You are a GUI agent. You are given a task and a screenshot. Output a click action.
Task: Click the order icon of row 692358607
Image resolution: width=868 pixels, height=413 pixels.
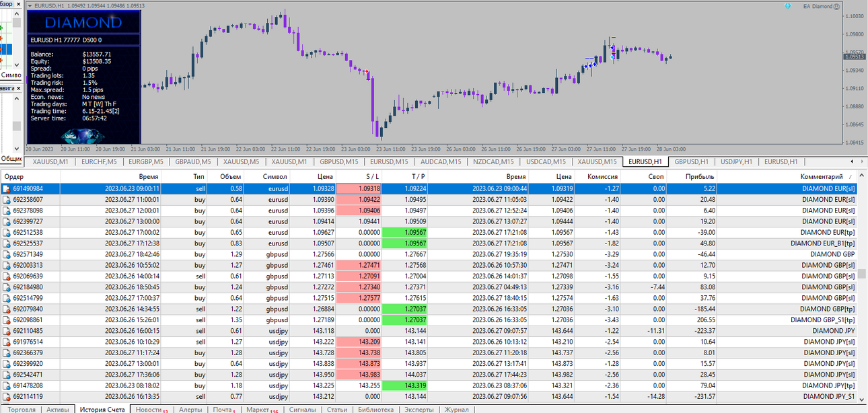tap(7, 200)
